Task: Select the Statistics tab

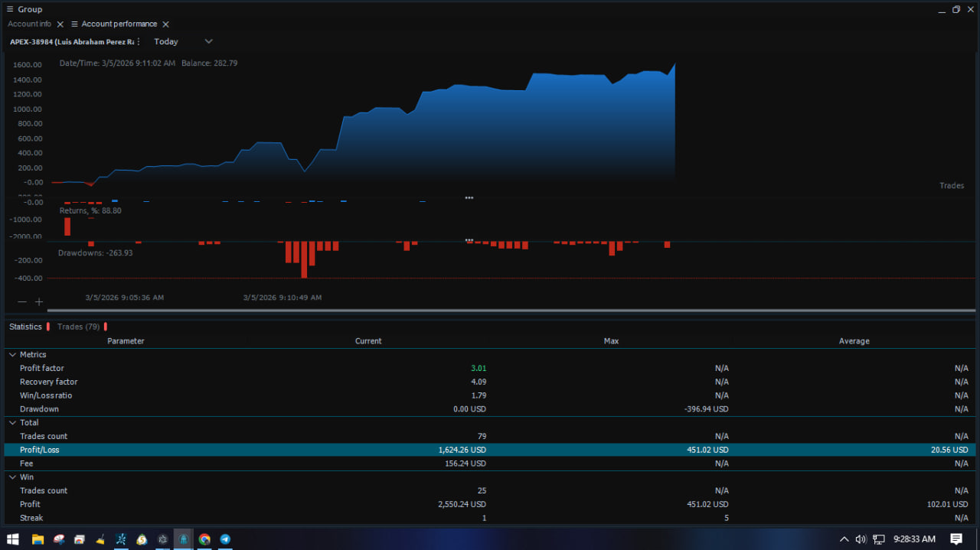Action: click(x=25, y=327)
